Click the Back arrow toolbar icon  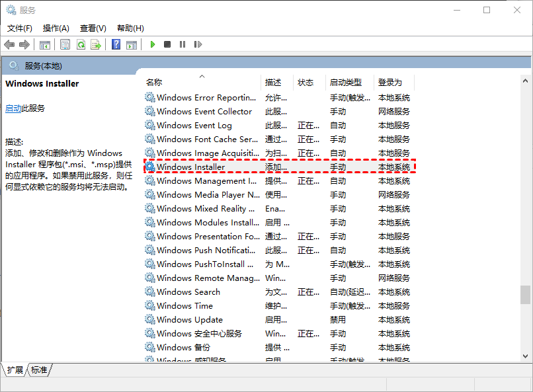point(9,44)
